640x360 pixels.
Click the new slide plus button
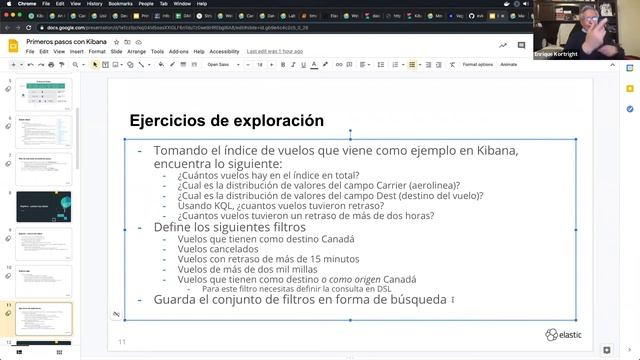(13, 64)
